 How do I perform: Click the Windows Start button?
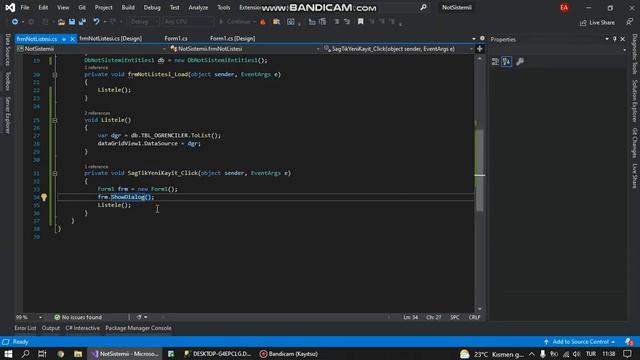pyautogui.click(x=8, y=354)
